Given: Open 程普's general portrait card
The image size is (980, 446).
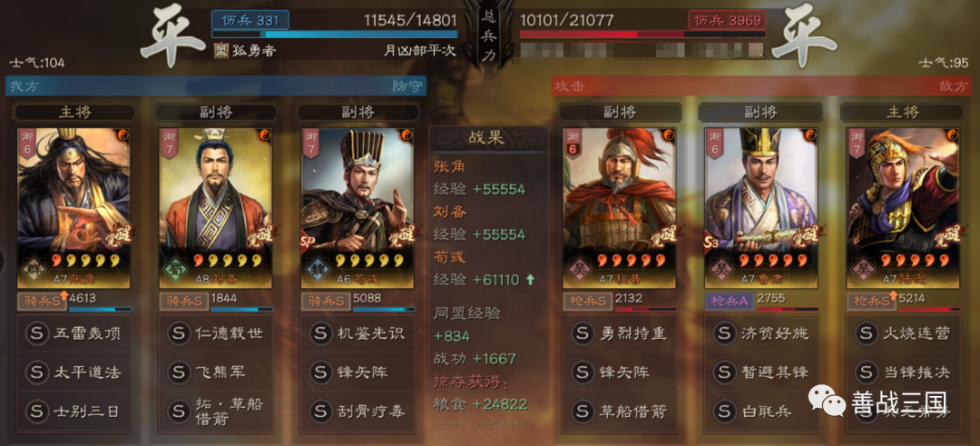Looking at the screenshot, I should 620,208.
